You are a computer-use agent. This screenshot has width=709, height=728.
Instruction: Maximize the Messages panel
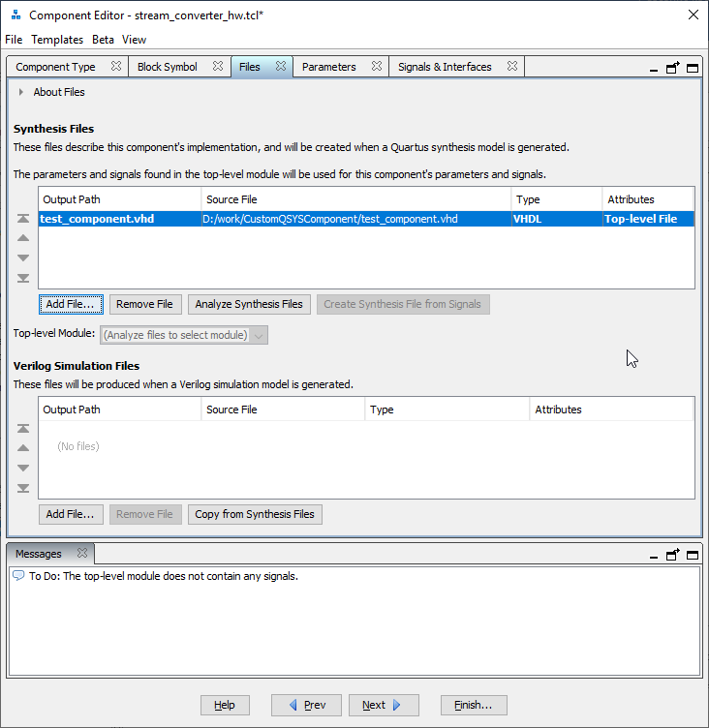[x=693, y=555]
